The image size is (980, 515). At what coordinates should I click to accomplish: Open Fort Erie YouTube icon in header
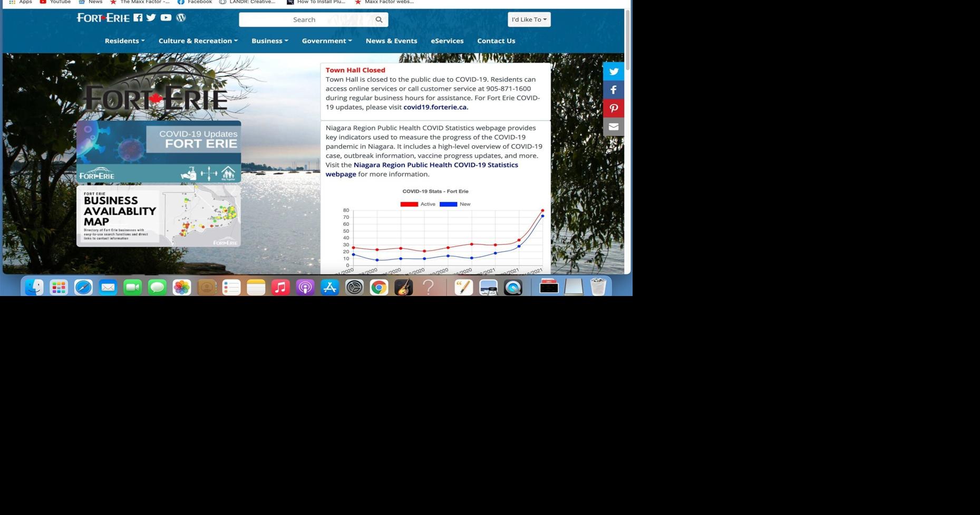click(x=166, y=18)
